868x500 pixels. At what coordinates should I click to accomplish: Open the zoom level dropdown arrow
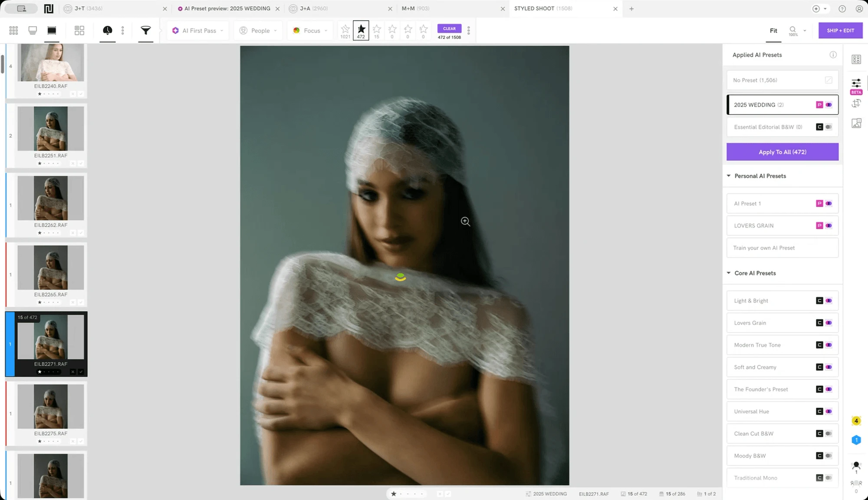tap(805, 30)
